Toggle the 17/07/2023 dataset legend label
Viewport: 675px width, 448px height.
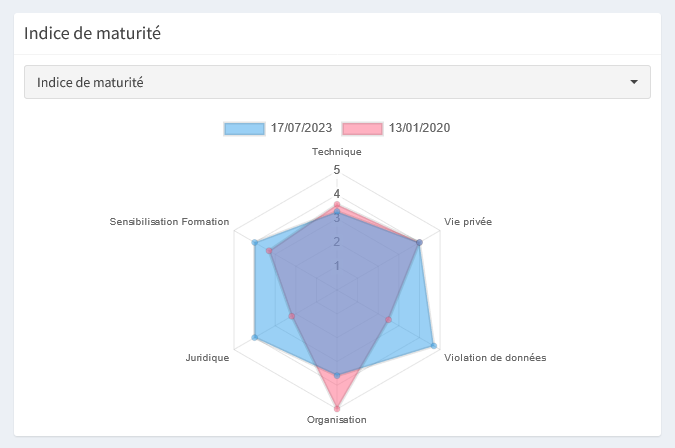pos(301,128)
